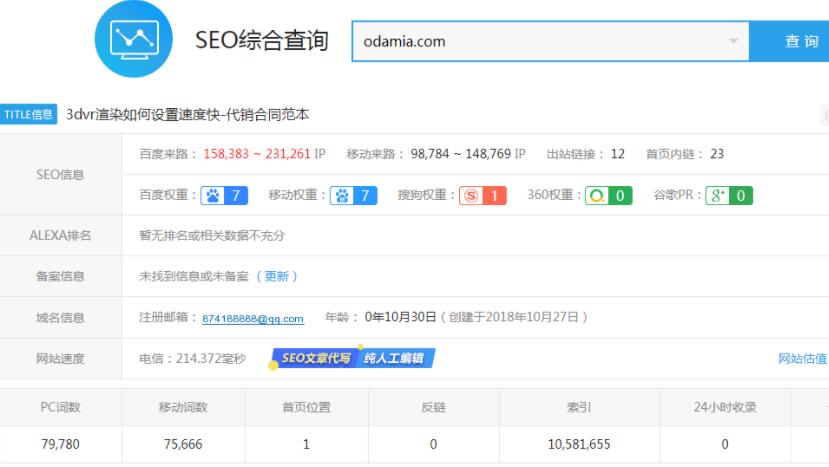Screen dimensions: 829x467
Task: Click the 移动词数 value 75,666
Action: pyautogui.click(x=183, y=444)
